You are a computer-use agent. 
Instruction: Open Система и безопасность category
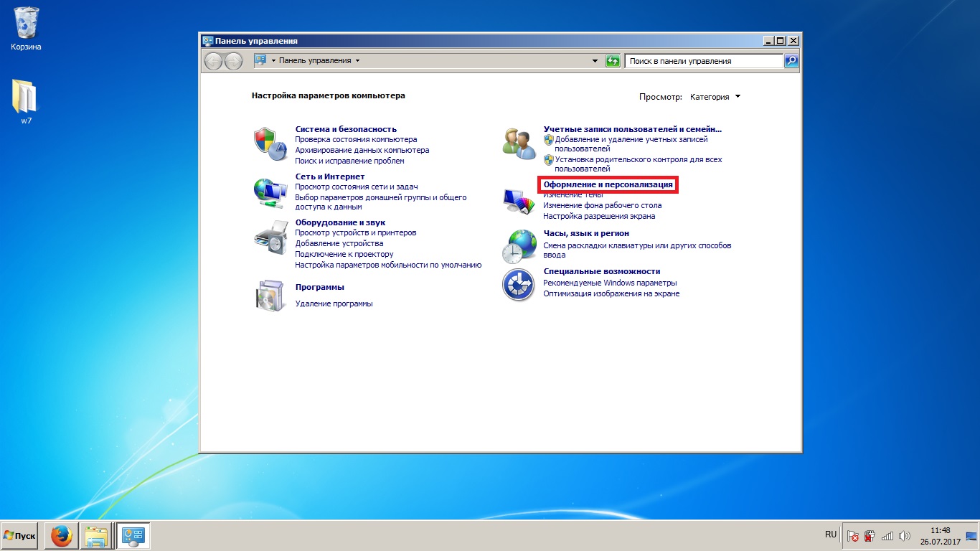346,129
